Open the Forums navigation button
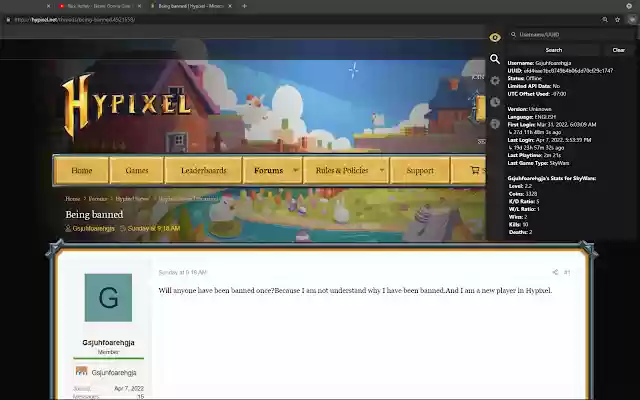The image size is (640, 400). click(268, 170)
